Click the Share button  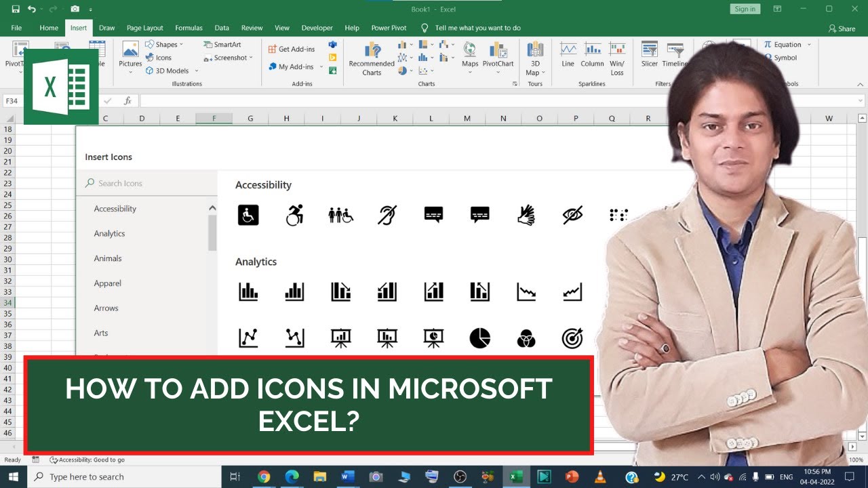842,28
